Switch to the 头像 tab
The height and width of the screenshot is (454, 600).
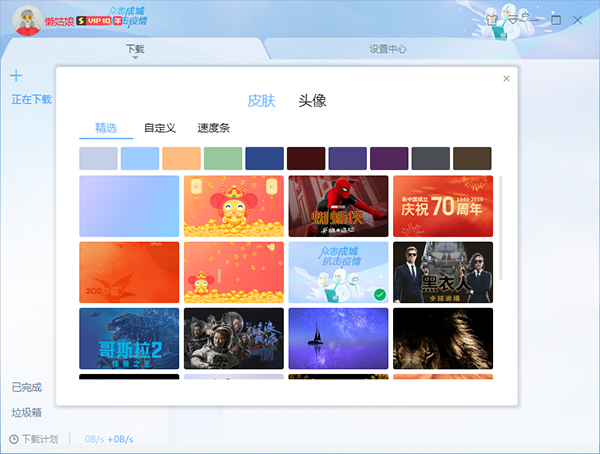tap(312, 101)
